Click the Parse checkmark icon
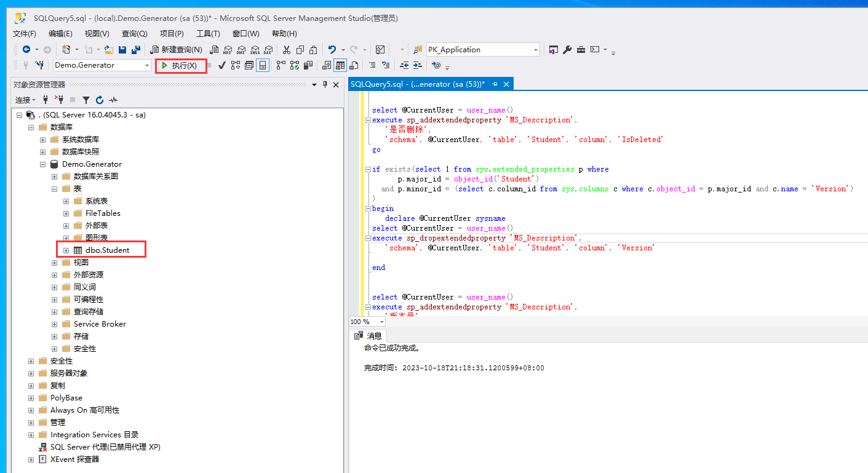This screenshot has width=868, height=473. pos(221,65)
